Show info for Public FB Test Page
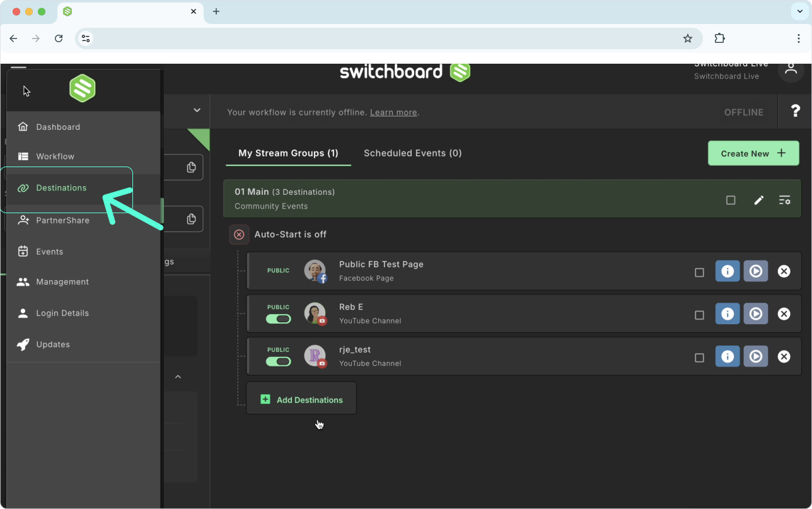 (x=728, y=271)
